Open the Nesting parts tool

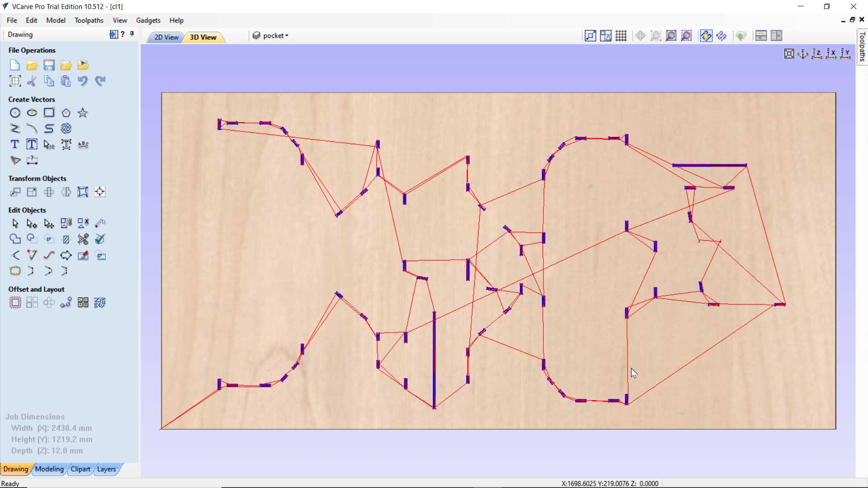point(100,303)
